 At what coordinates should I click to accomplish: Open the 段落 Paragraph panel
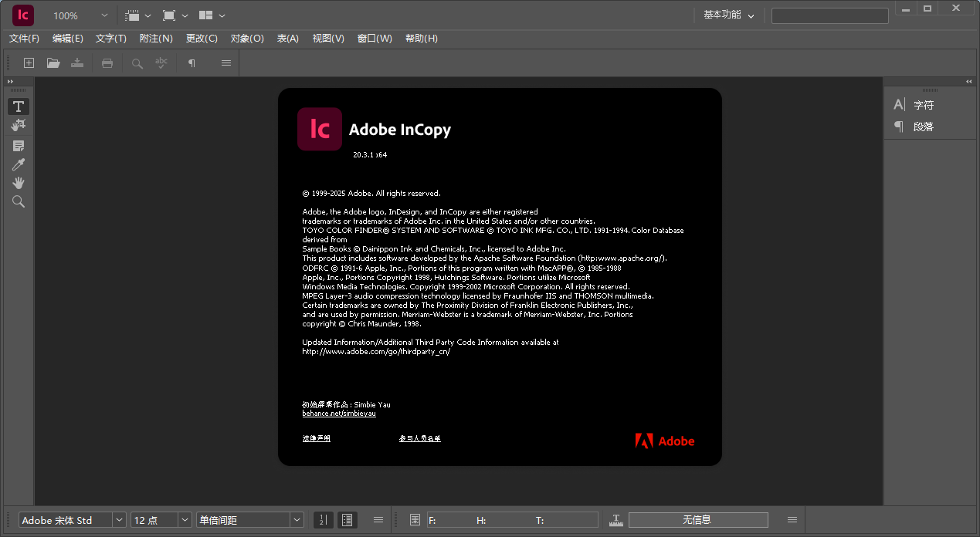[x=914, y=127]
